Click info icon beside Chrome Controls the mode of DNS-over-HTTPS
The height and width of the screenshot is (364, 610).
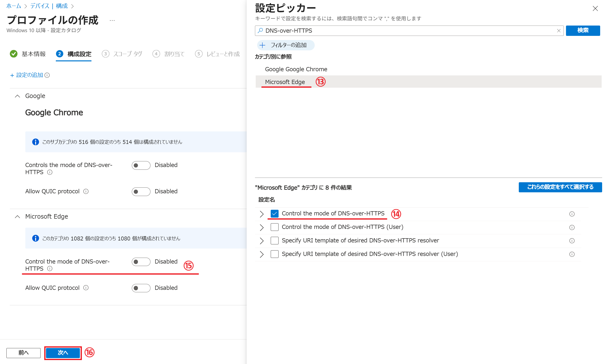pos(50,172)
